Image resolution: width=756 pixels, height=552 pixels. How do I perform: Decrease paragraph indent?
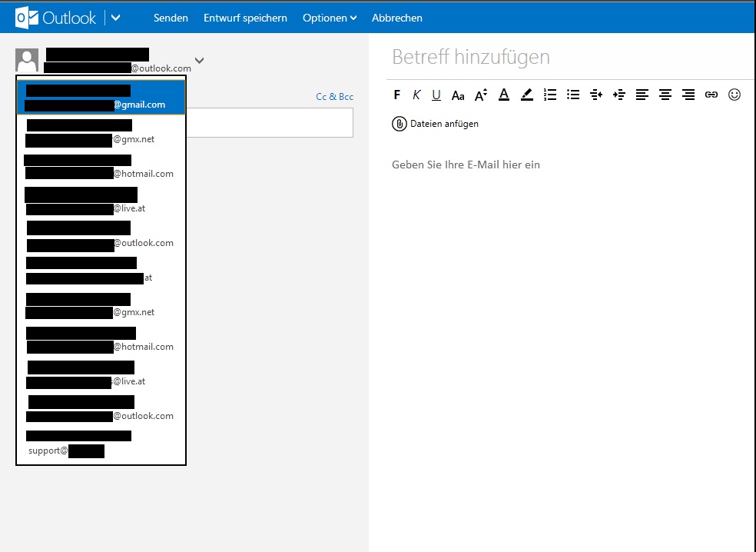(x=596, y=95)
